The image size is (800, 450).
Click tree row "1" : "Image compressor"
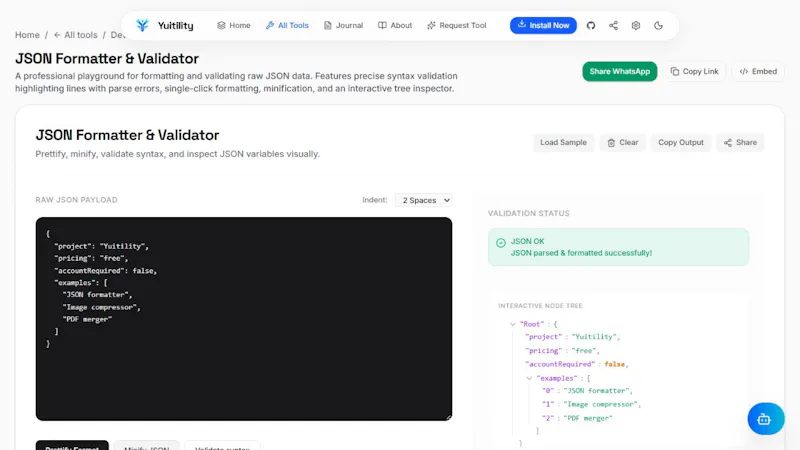click(591, 404)
